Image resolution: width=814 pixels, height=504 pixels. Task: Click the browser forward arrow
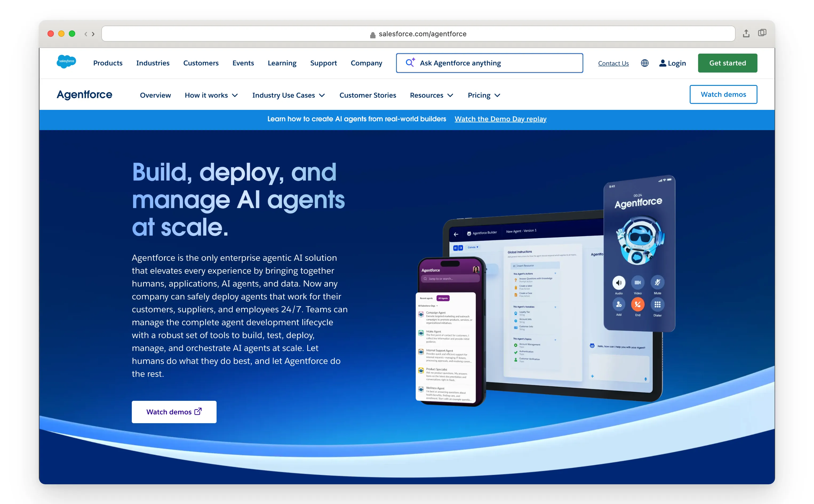(93, 34)
